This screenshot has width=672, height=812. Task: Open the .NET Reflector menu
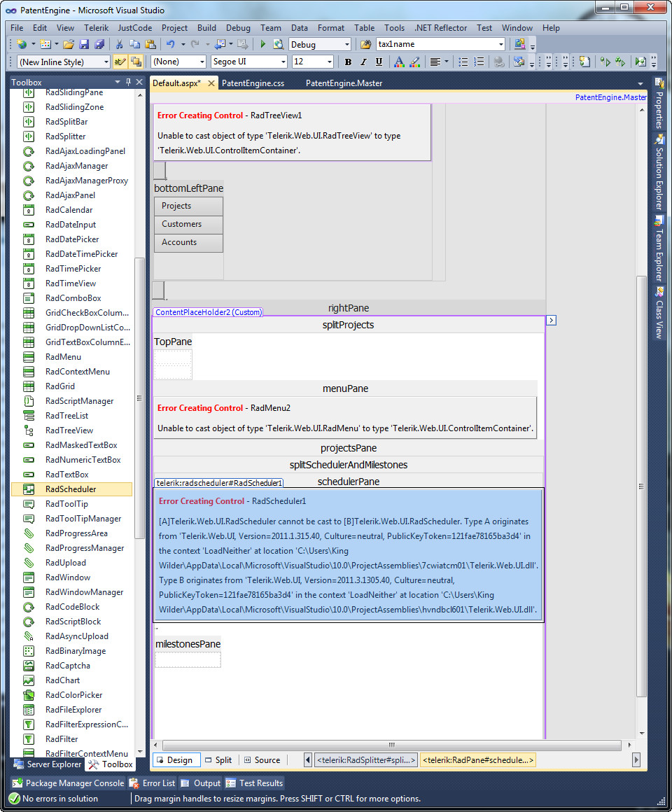pyautogui.click(x=440, y=28)
